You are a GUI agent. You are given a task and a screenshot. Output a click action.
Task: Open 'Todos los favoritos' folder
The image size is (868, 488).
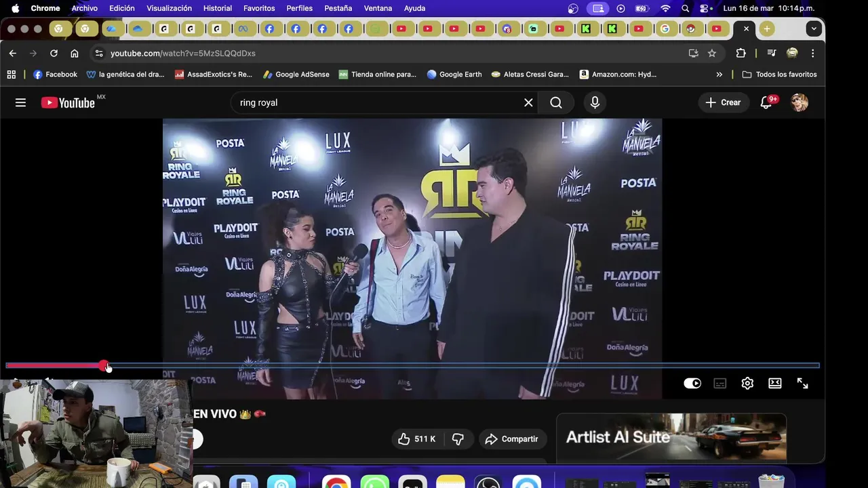[779, 75]
